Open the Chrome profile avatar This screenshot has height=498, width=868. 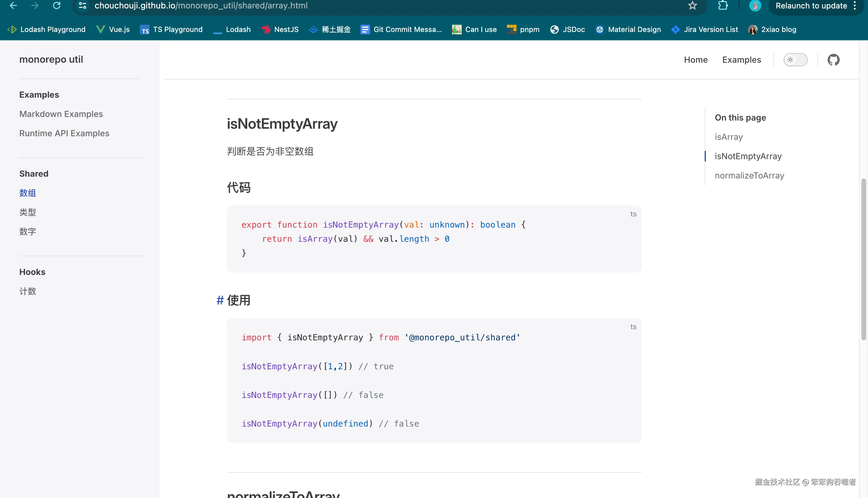click(x=755, y=5)
